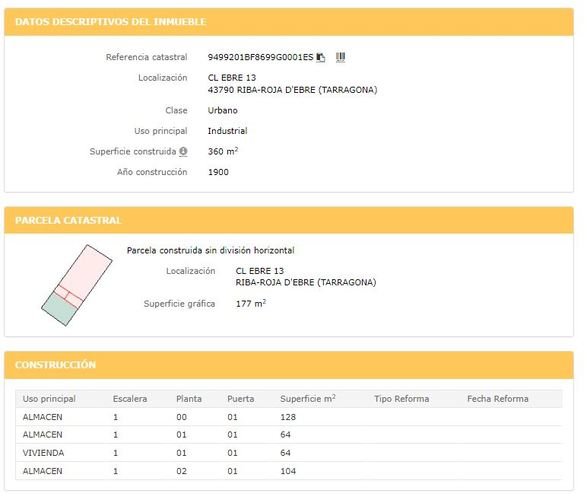This screenshot has height=503, width=587.
Task: Click the CL EBRE 13 parcel location text
Action: [x=259, y=271]
